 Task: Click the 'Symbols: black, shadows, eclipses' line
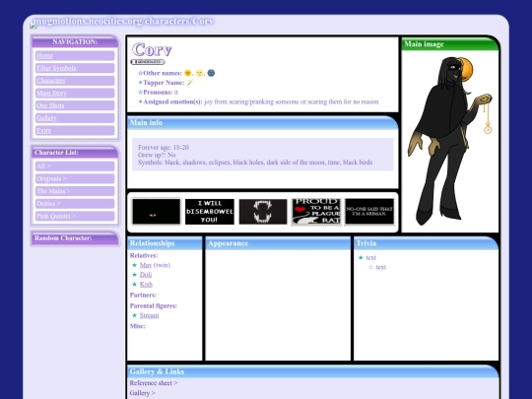click(255, 163)
